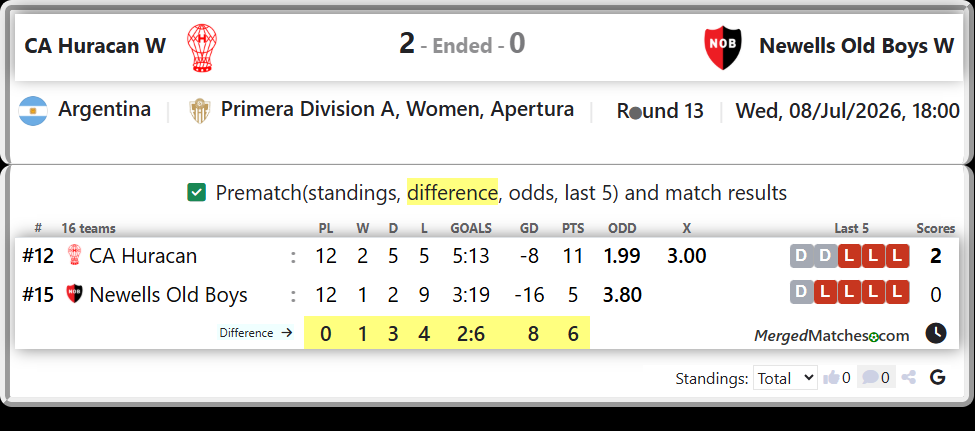Toggle the Prematch standings checkbox
Viewport: 975px width, 431px height.
[x=196, y=193]
